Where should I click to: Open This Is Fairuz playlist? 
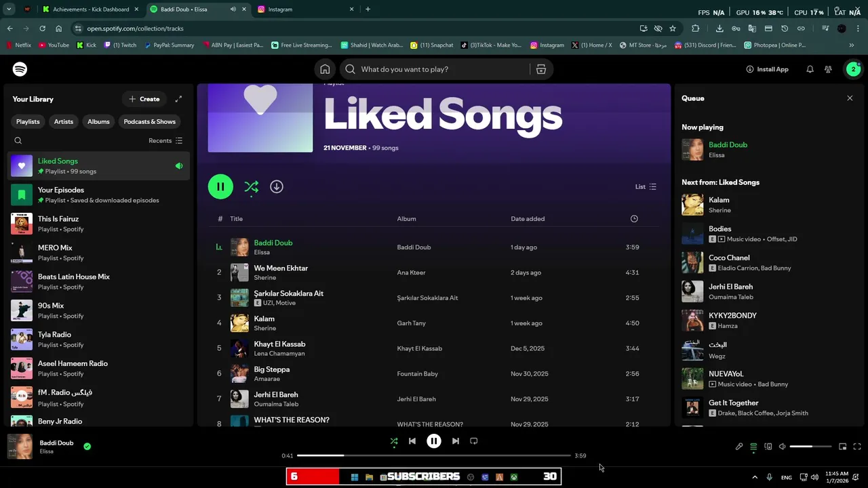pyautogui.click(x=98, y=224)
